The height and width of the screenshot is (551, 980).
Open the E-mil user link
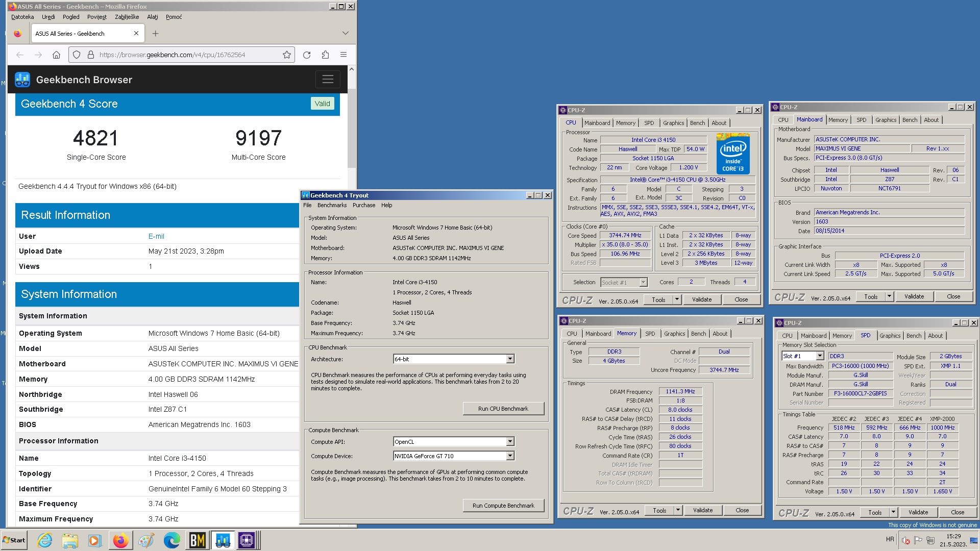(156, 236)
